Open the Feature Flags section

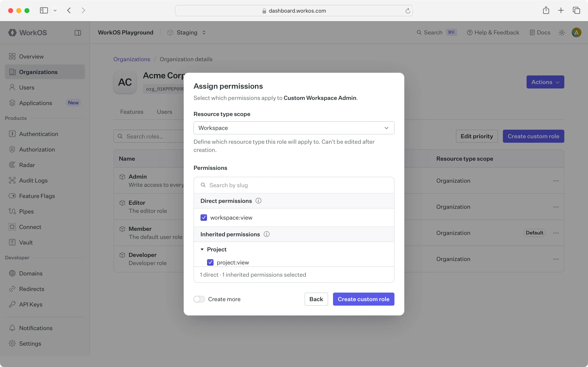37,196
